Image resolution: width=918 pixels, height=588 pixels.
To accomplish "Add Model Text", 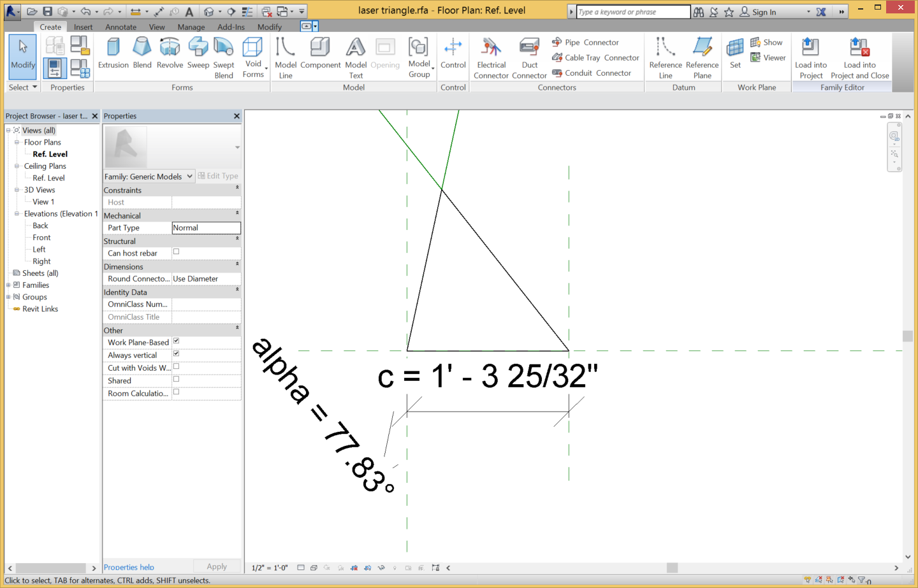I will click(356, 58).
